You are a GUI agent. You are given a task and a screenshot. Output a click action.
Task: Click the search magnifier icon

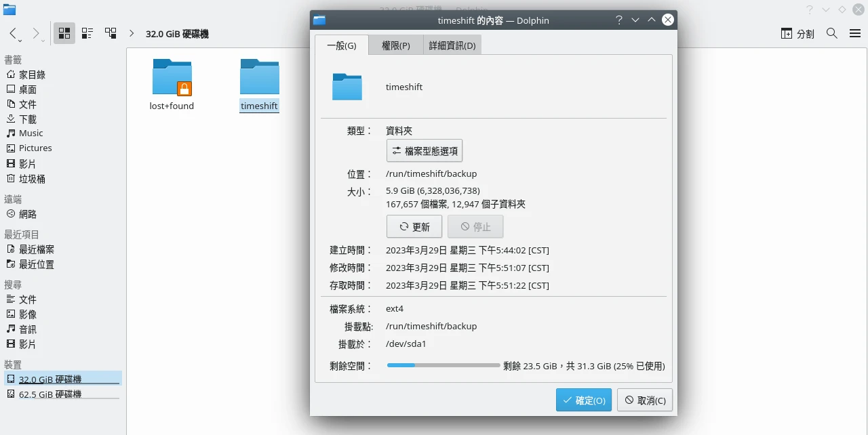832,33
